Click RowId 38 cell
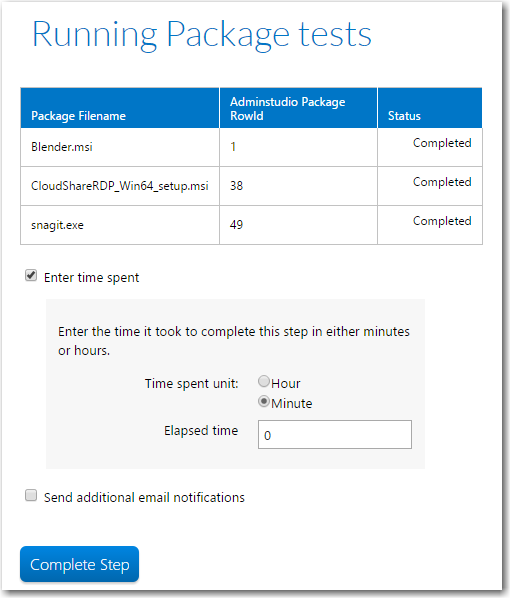Viewport: 510px width, 598px height. [298, 186]
